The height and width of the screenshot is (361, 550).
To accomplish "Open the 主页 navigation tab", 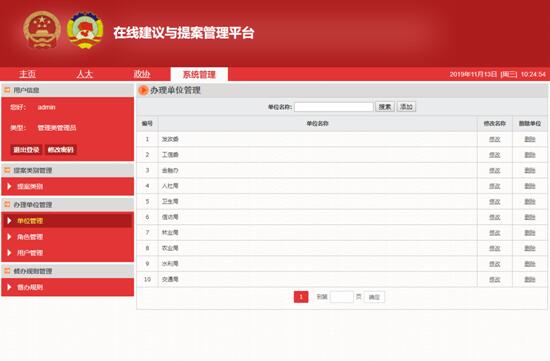I will coord(27,74).
